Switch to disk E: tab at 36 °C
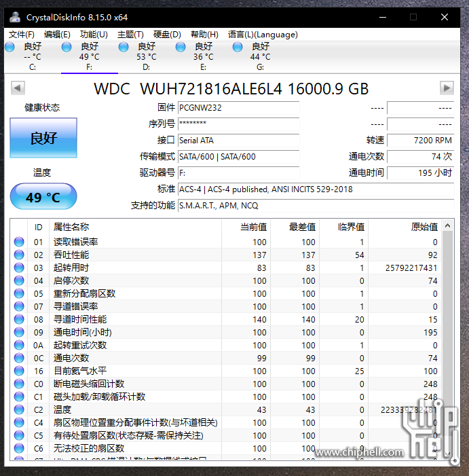 pos(203,56)
